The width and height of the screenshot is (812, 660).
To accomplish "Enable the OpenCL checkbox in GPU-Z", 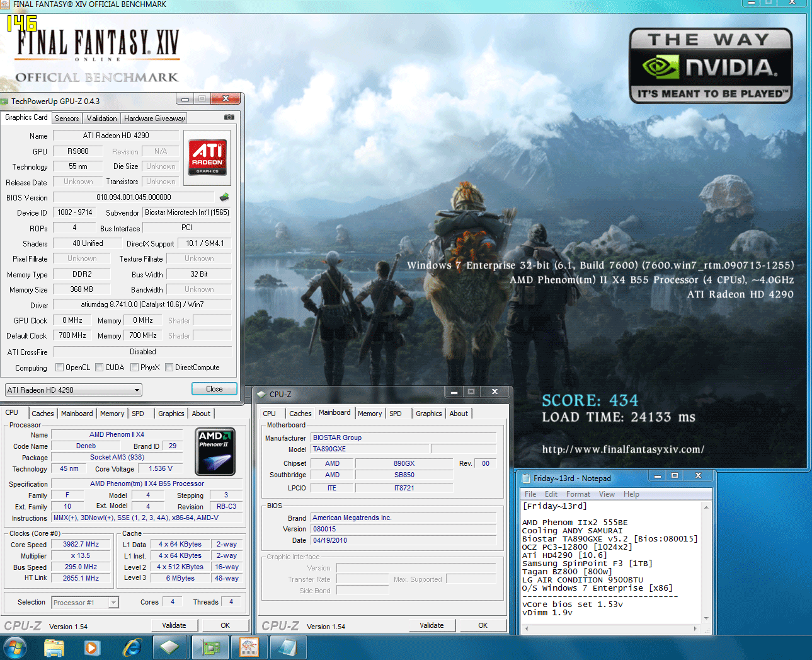I will (x=59, y=368).
